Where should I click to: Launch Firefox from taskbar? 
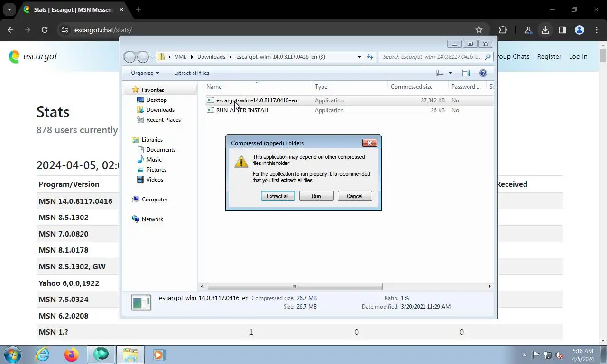[72, 355]
